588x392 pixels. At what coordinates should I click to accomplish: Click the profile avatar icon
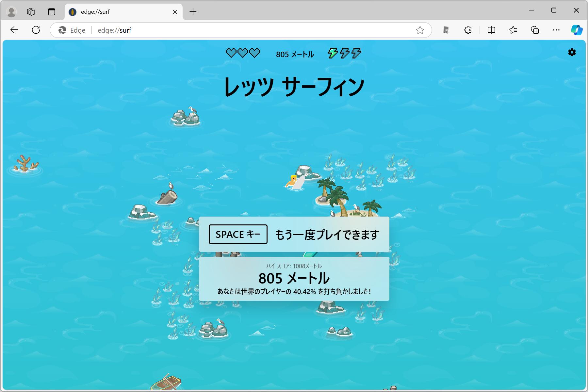(11, 12)
